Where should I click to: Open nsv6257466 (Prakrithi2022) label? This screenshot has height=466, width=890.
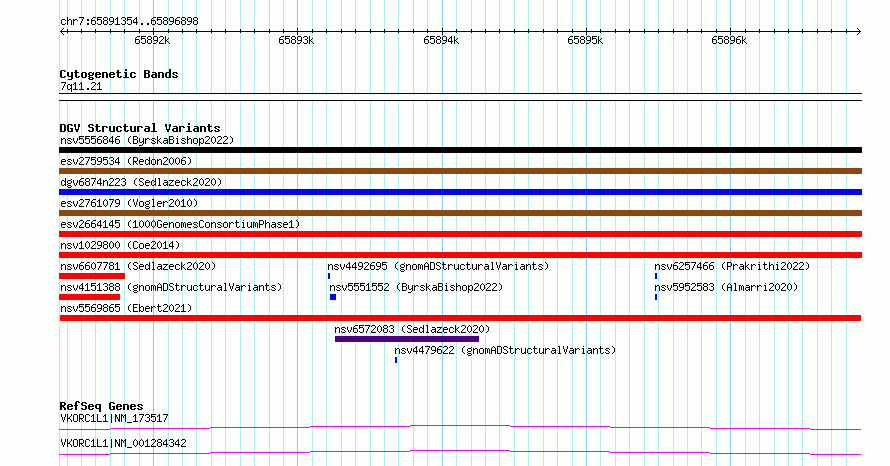732,266
